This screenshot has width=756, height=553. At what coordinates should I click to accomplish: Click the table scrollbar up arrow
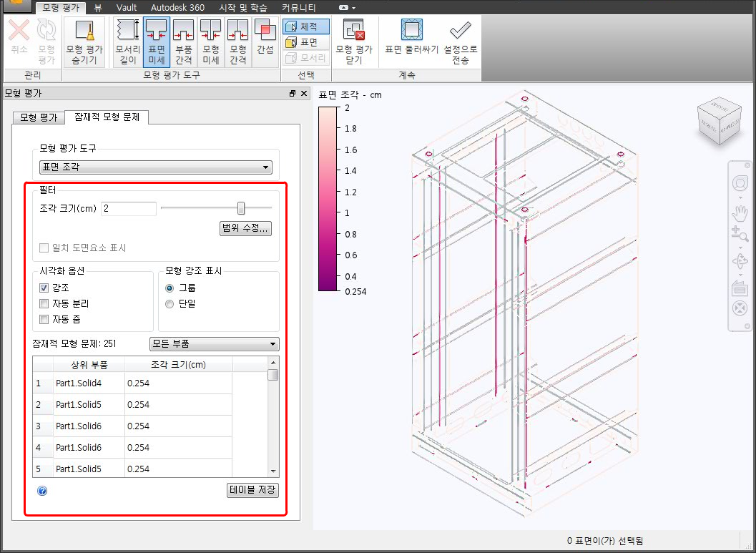click(x=273, y=363)
